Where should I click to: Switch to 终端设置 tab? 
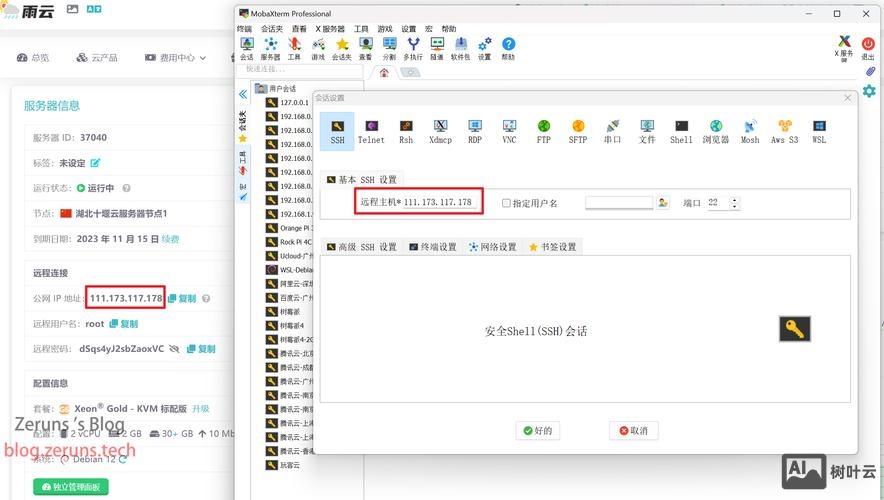(433, 247)
